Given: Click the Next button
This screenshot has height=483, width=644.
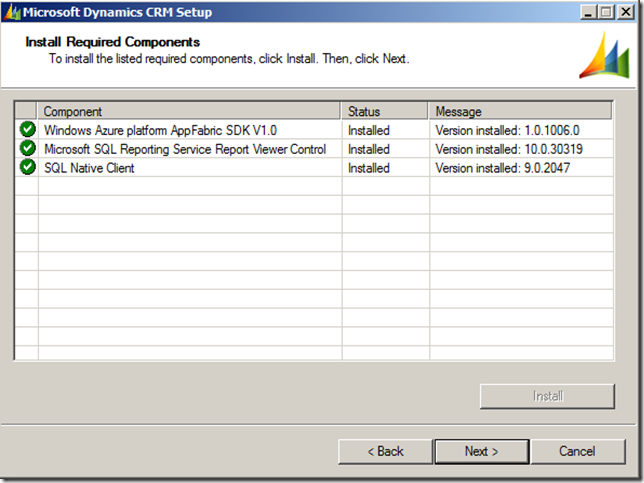Looking at the screenshot, I should pyautogui.click(x=481, y=451).
